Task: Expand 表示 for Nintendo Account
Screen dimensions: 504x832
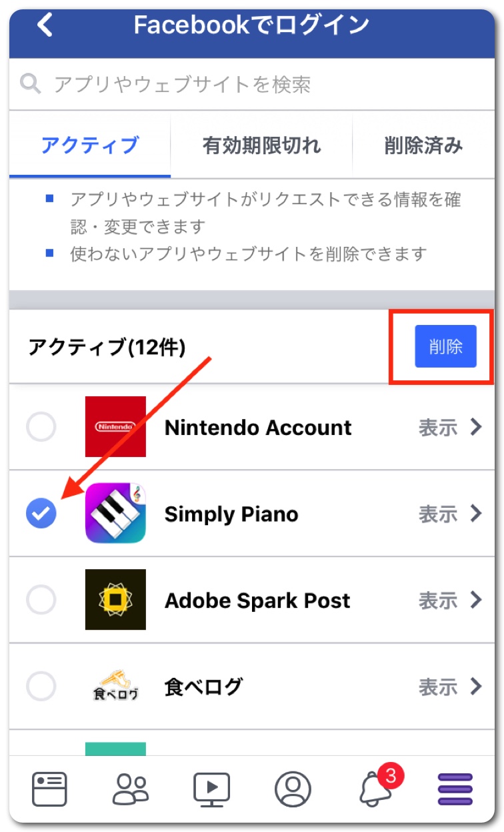Action: pos(449,426)
